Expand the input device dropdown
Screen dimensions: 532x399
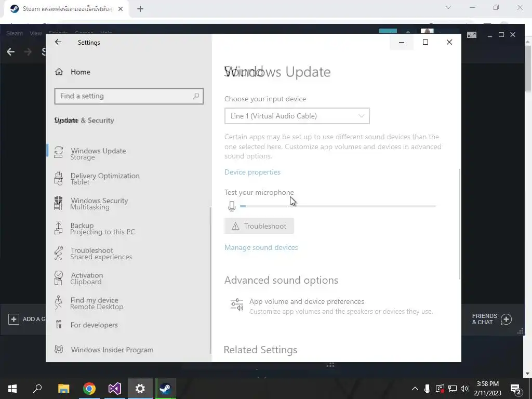point(297,116)
